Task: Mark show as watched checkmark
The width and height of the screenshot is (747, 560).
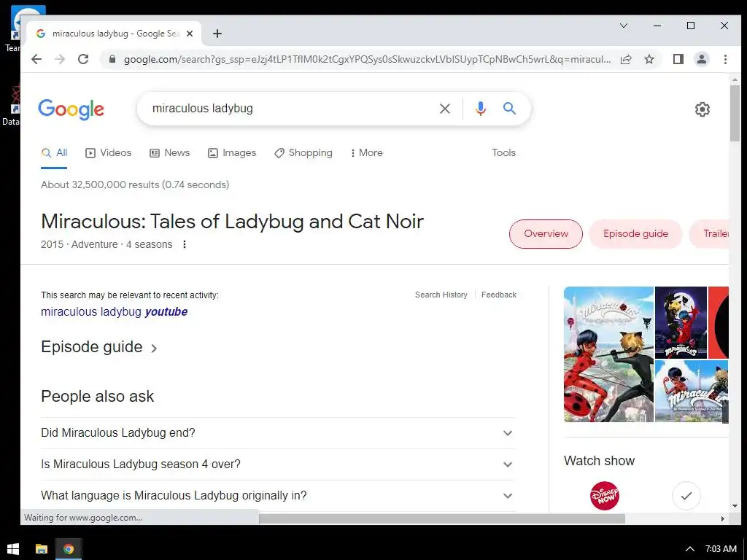Action: coord(686,496)
